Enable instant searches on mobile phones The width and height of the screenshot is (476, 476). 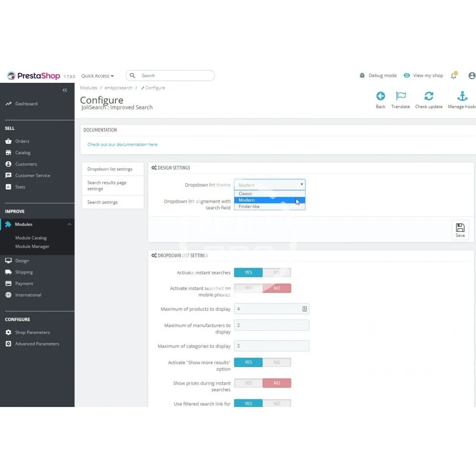[x=248, y=288]
